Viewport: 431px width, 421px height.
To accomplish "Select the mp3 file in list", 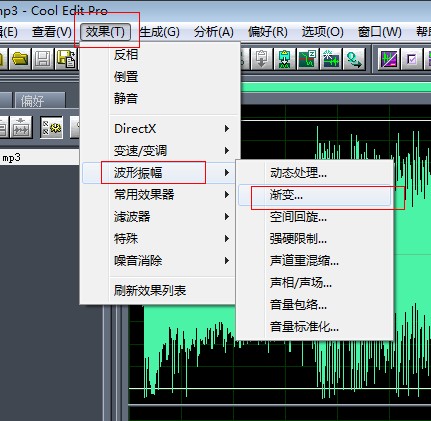I will point(39,157).
